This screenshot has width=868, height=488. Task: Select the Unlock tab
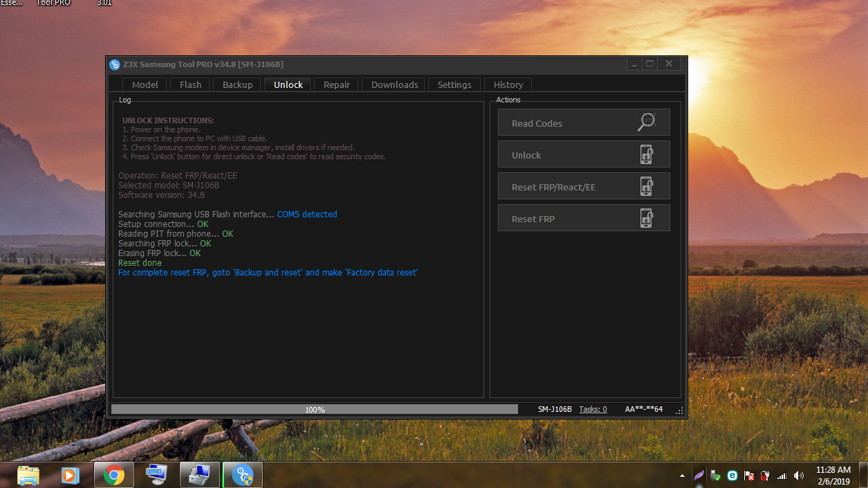[288, 84]
